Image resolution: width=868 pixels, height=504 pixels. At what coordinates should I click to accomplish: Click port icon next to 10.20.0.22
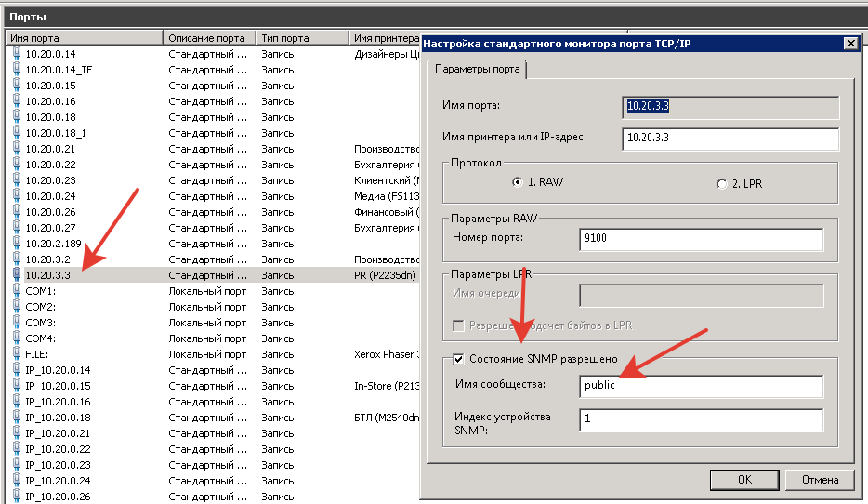click(17, 165)
